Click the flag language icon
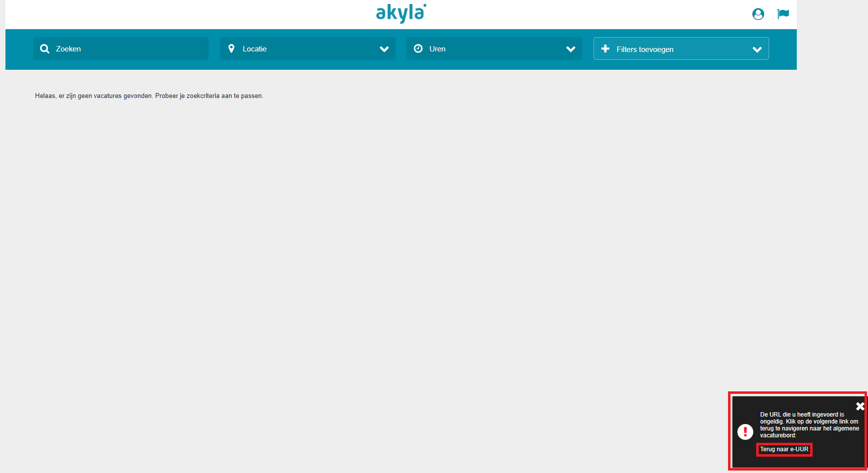Image resolution: width=868 pixels, height=473 pixels. click(x=783, y=14)
